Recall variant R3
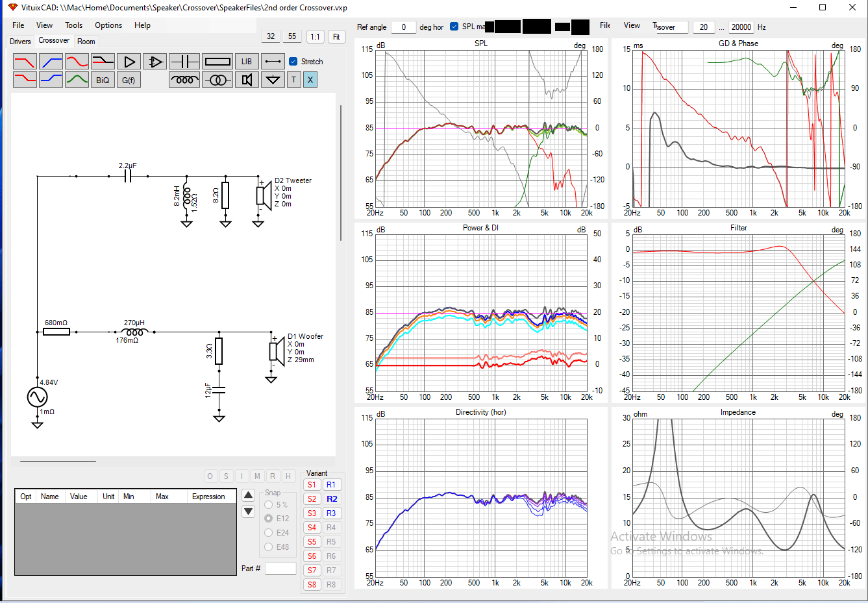Image resolution: width=868 pixels, height=603 pixels. click(x=332, y=513)
